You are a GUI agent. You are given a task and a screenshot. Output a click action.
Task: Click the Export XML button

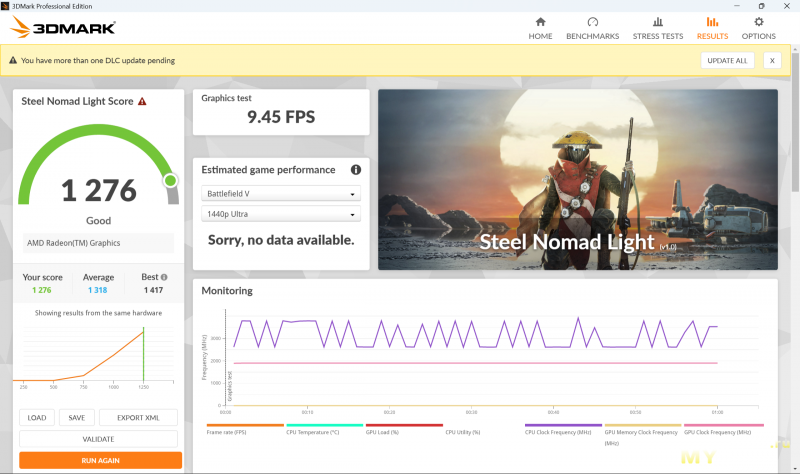tap(138, 418)
